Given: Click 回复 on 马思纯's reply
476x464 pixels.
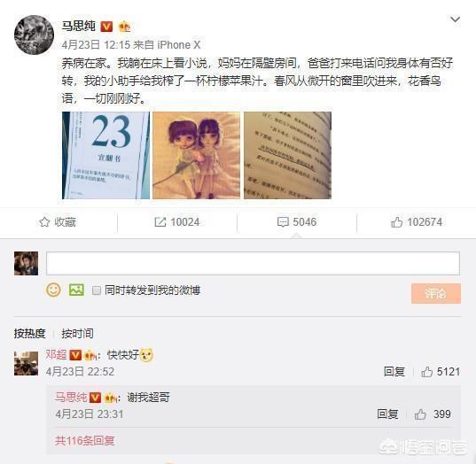Looking at the screenshot, I should pyautogui.click(x=387, y=414).
